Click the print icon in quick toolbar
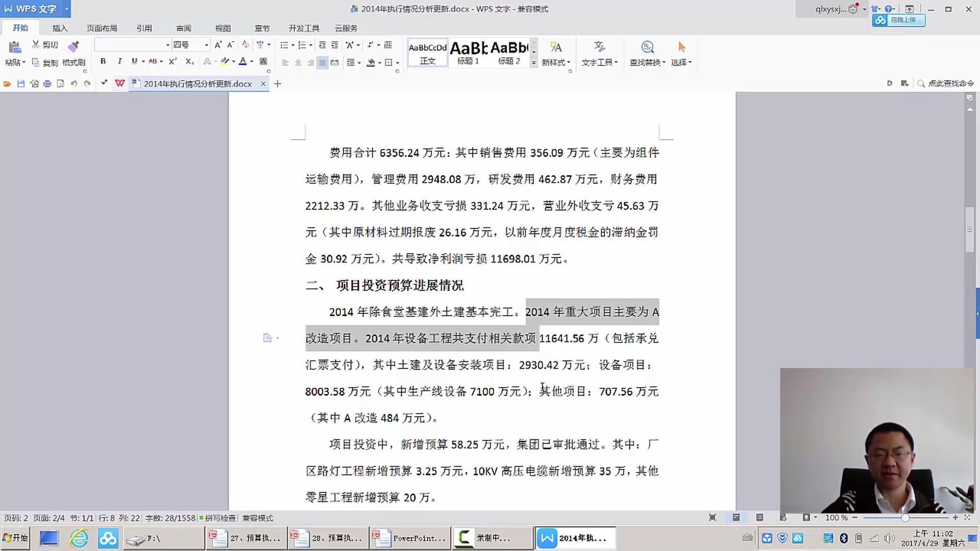The height and width of the screenshot is (551, 980). coord(47,84)
